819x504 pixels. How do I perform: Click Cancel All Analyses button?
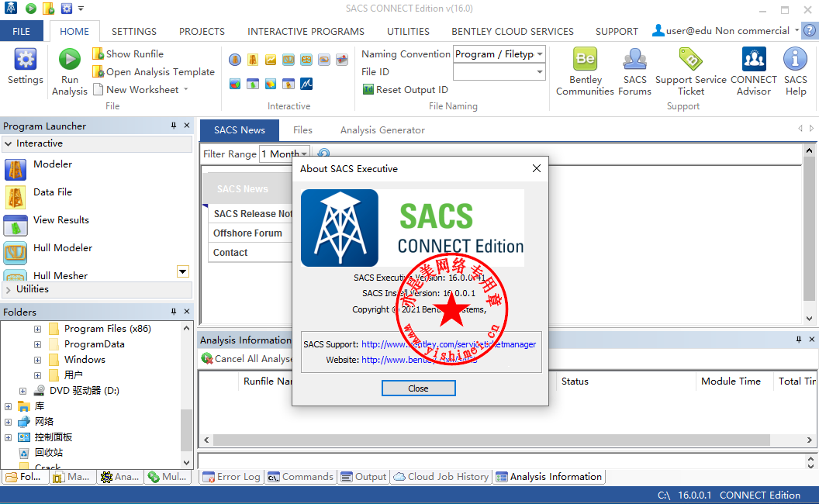(247, 359)
